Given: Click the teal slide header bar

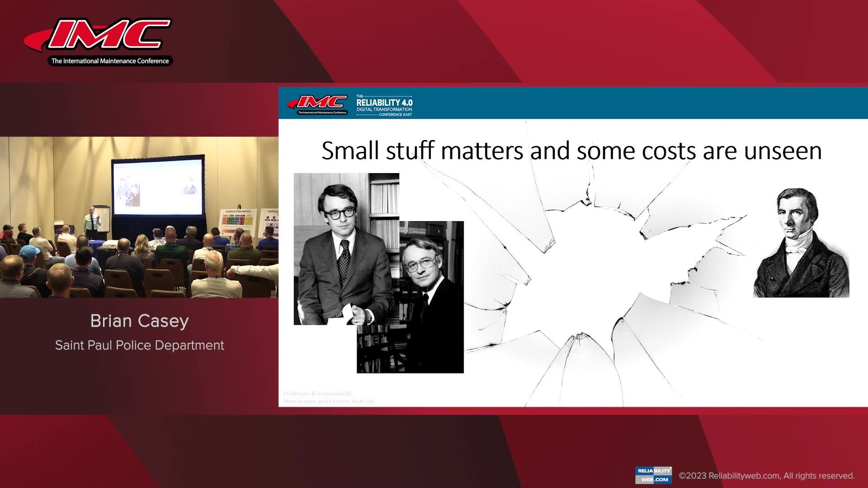Looking at the screenshot, I should coord(633,103).
